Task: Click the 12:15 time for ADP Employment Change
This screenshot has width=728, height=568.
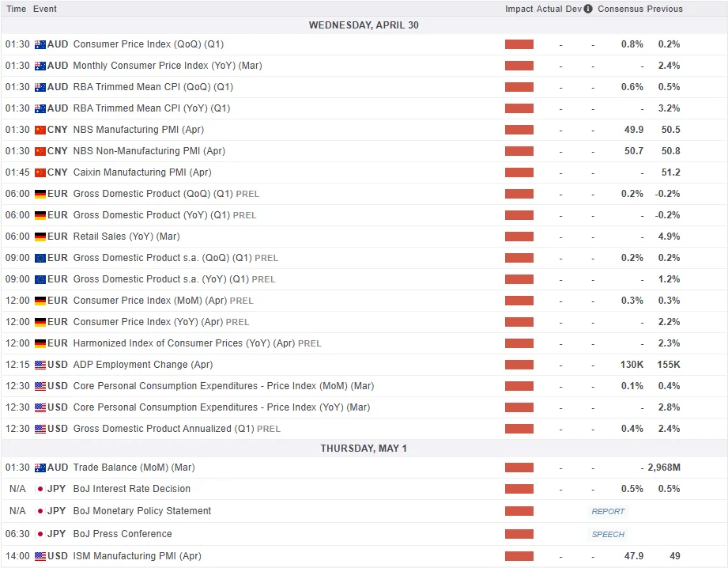Action: 17,365
